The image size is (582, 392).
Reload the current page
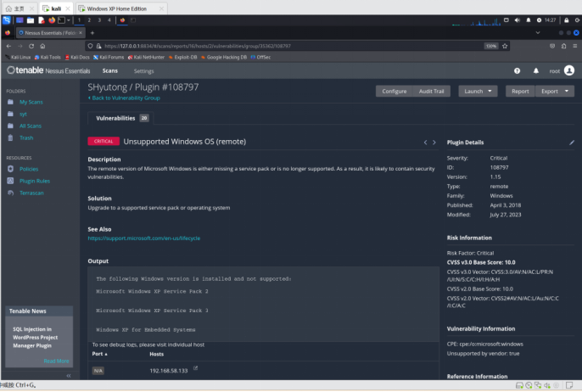tap(31, 46)
